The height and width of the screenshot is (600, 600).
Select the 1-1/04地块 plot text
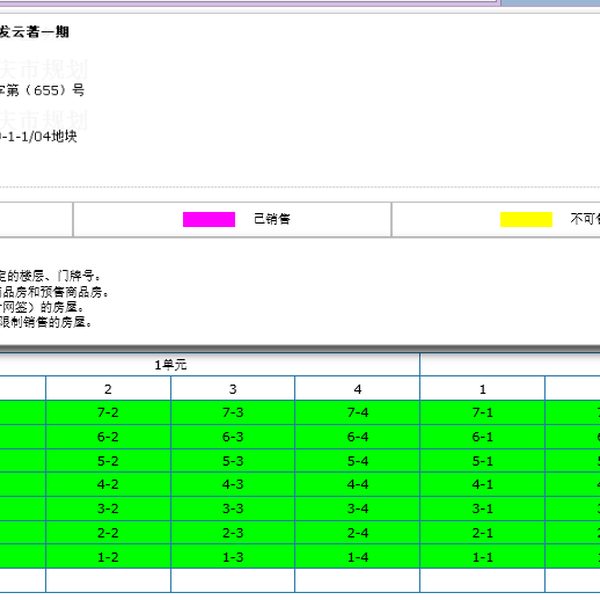(x=42, y=136)
